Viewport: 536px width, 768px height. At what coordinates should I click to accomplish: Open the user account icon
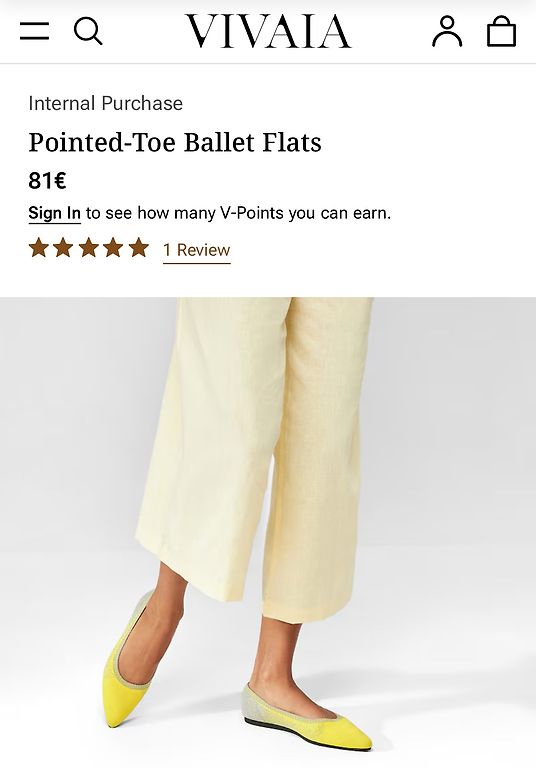[x=447, y=31]
